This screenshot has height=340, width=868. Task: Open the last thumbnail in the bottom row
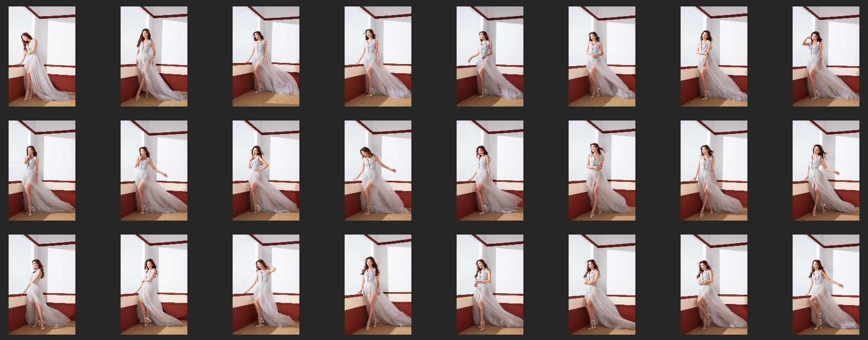click(x=826, y=285)
